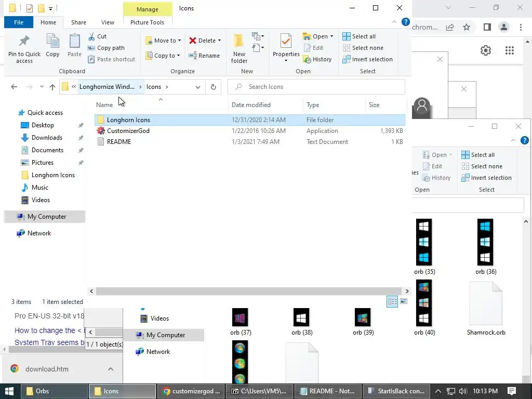The height and width of the screenshot is (399, 532).
Task: Open recent locations dropdown arrow
Action: click(x=42, y=87)
